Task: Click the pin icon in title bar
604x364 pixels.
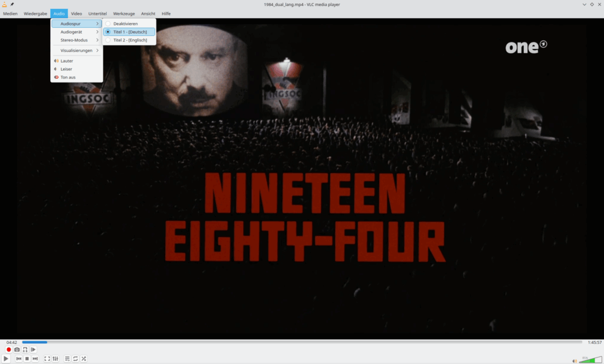Action: coord(12,4)
